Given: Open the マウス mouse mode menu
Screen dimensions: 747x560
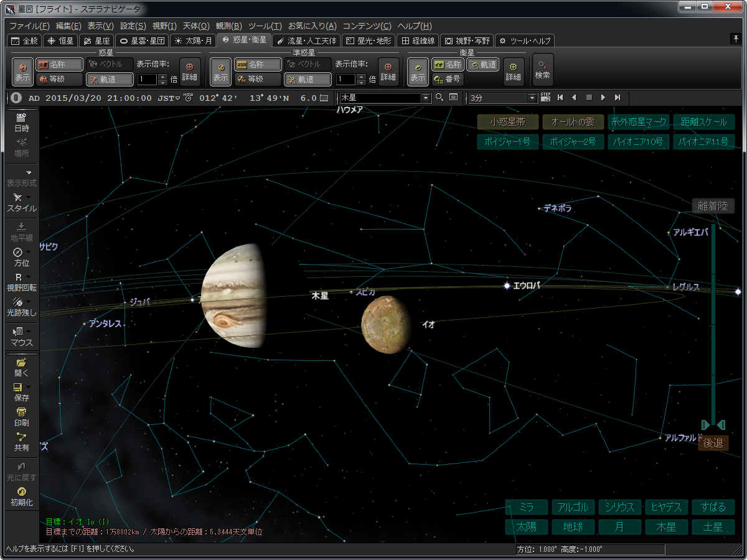Looking at the screenshot, I should (x=22, y=337).
